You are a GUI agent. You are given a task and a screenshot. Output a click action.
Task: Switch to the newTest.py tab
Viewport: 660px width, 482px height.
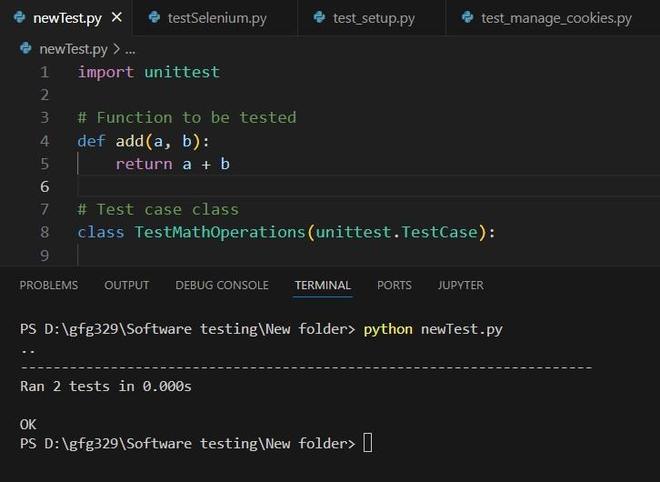coord(66,18)
